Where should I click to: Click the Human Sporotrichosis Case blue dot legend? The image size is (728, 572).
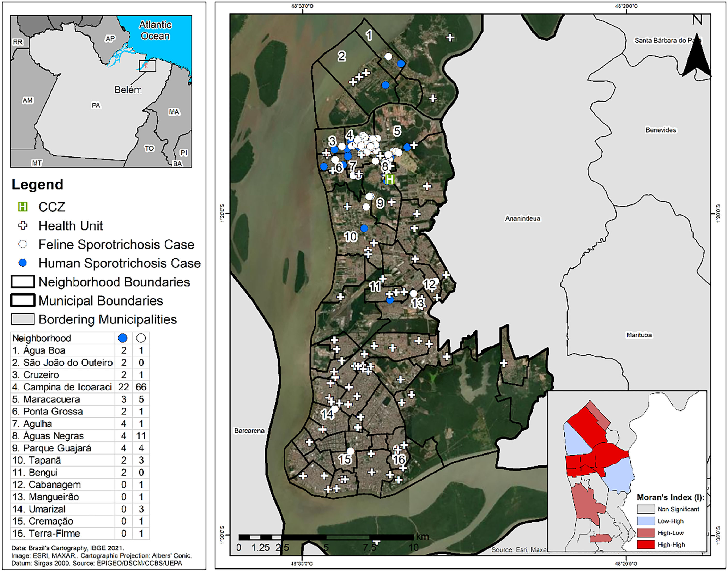22,263
